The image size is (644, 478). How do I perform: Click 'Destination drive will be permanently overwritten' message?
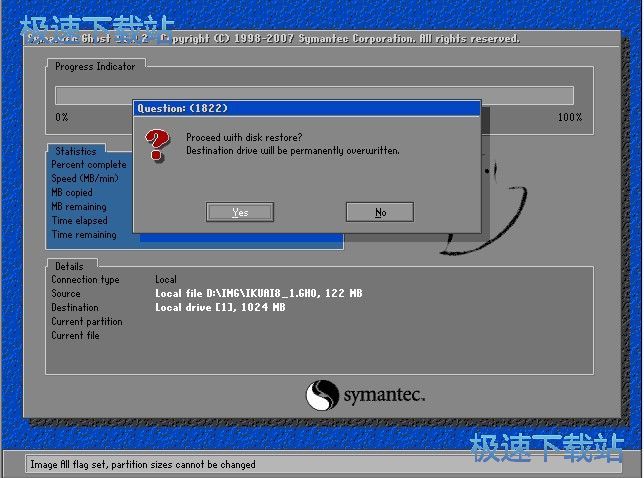[293, 151]
